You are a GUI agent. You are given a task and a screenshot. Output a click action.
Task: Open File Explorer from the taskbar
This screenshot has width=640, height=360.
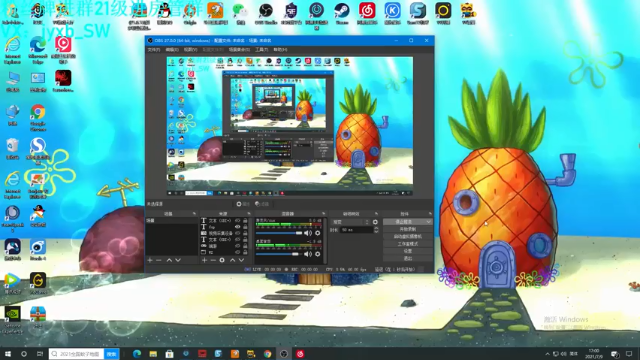point(153,354)
